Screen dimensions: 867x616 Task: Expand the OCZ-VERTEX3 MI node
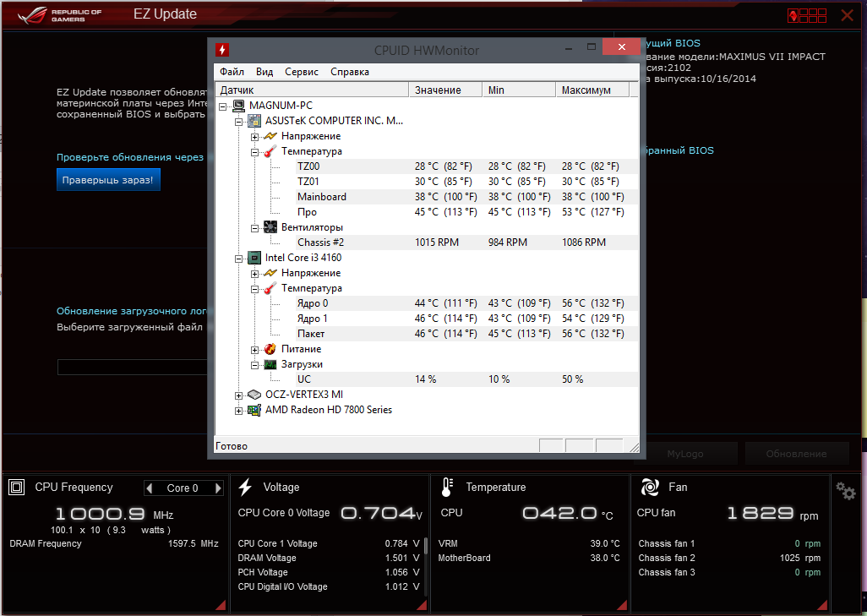pos(239,395)
